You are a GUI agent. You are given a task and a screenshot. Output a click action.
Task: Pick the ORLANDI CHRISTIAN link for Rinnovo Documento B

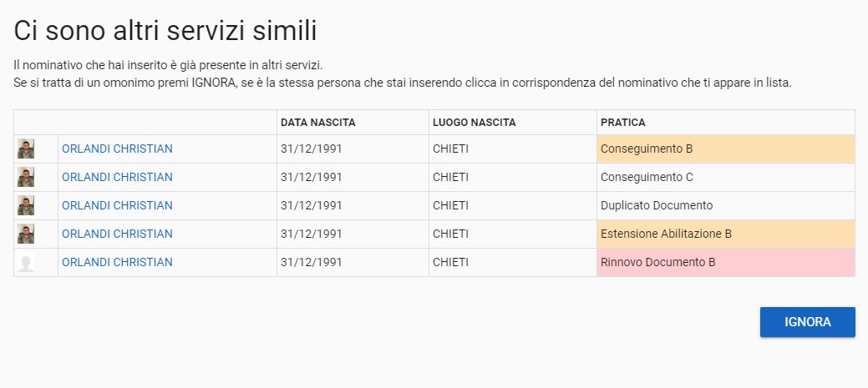[117, 263]
